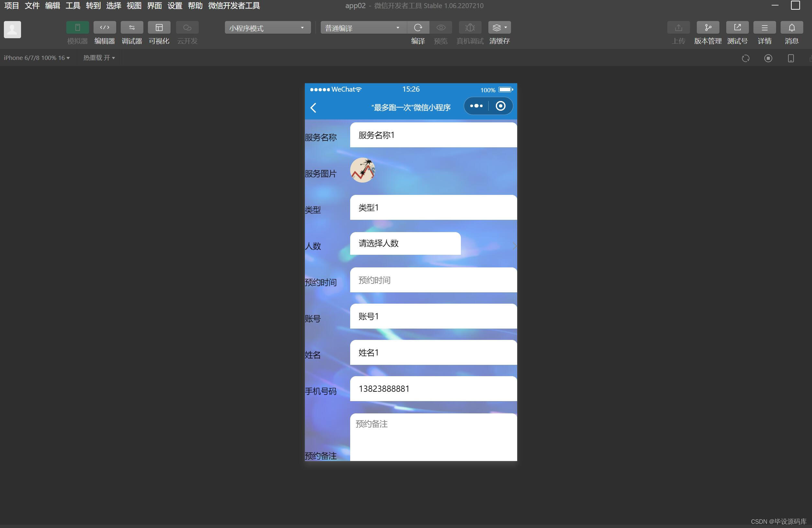Open the messages (消息) bell icon
This screenshot has height=528, width=812.
[792, 28]
